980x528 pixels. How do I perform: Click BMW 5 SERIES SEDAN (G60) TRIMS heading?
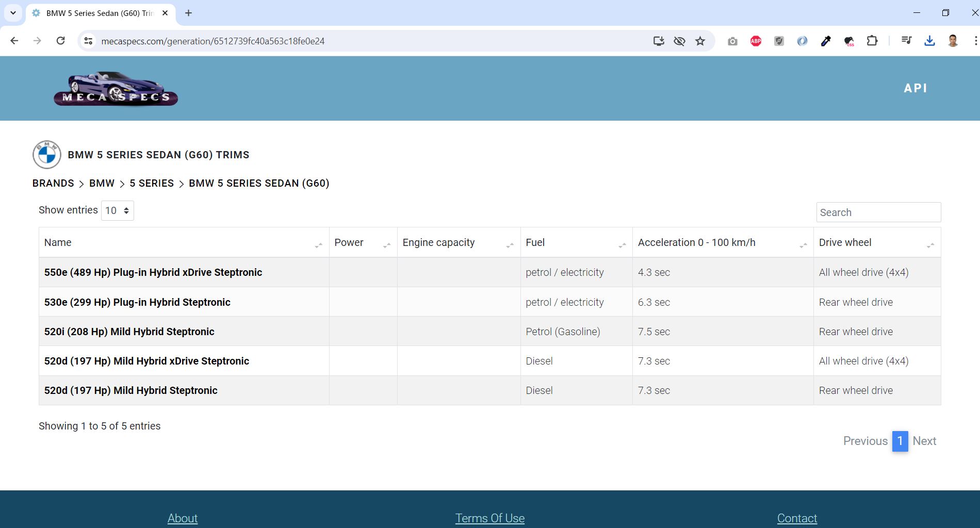point(158,155)
